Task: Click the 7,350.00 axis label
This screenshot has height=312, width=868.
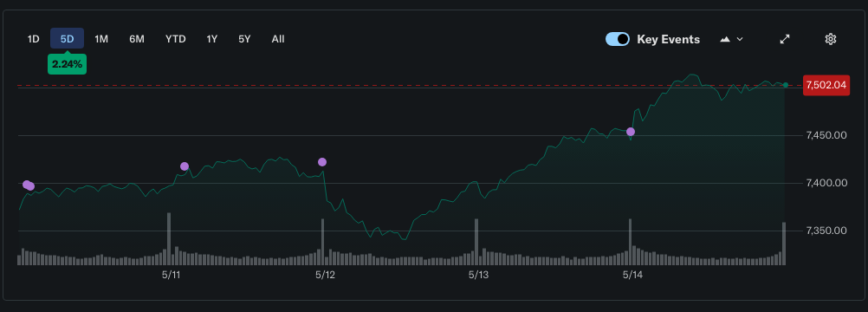Action: tap(826, 231)
